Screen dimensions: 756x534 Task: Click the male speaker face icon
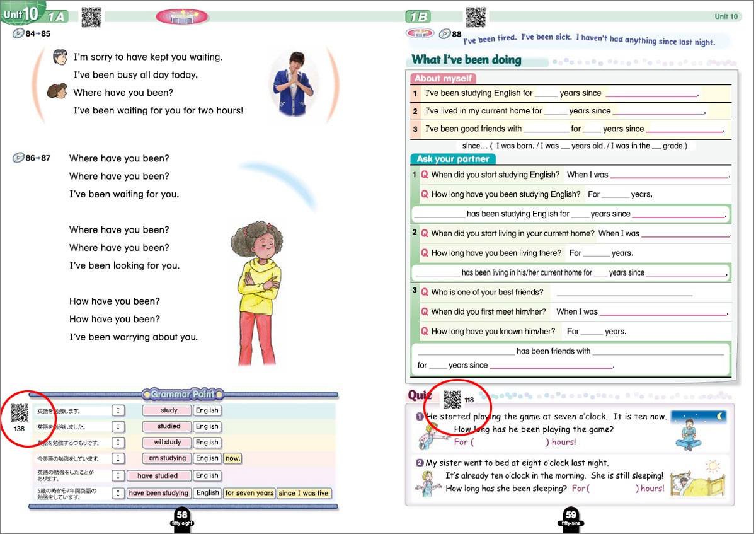click(60, 57)
